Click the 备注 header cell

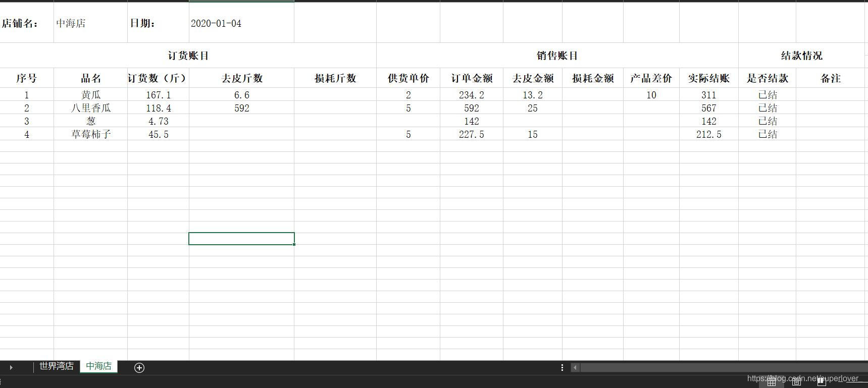click(x=831, y=78)
